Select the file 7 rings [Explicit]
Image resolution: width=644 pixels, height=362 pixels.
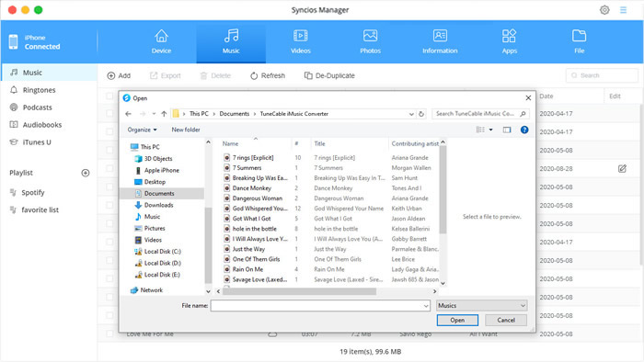click(253, 158)
